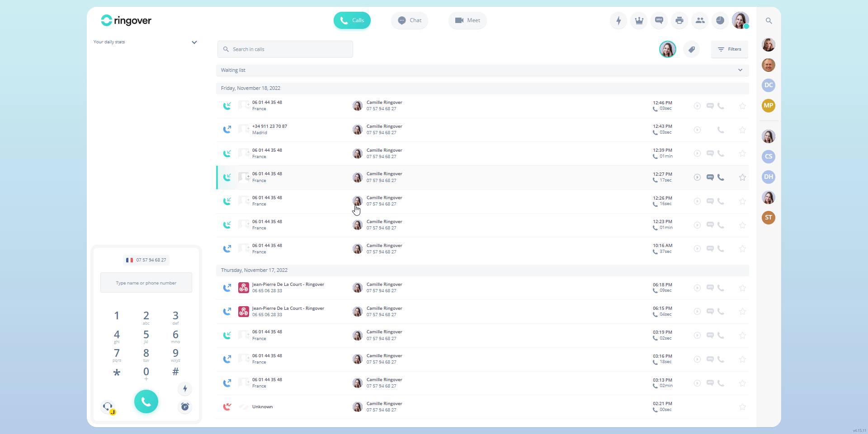868x434 pixels.
Task: Open the contacts people icon
Action: [x=700, y=20]
